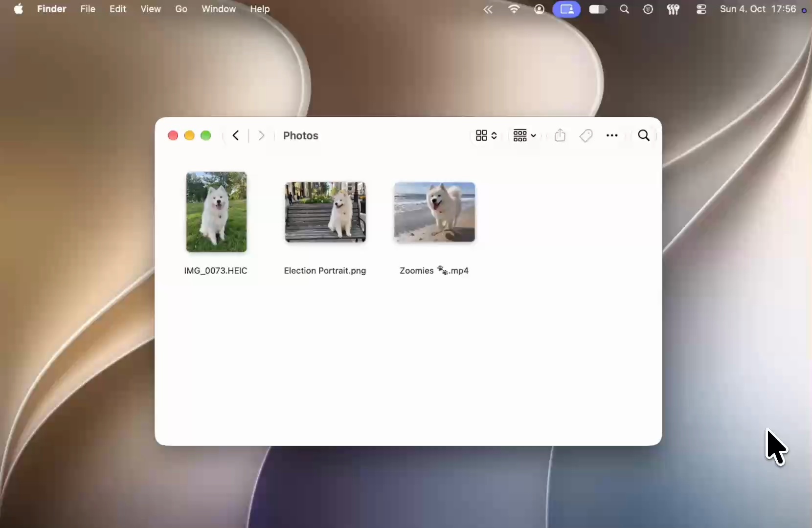Click the Zoomies .mp4 file name

[x=434, y=270]
